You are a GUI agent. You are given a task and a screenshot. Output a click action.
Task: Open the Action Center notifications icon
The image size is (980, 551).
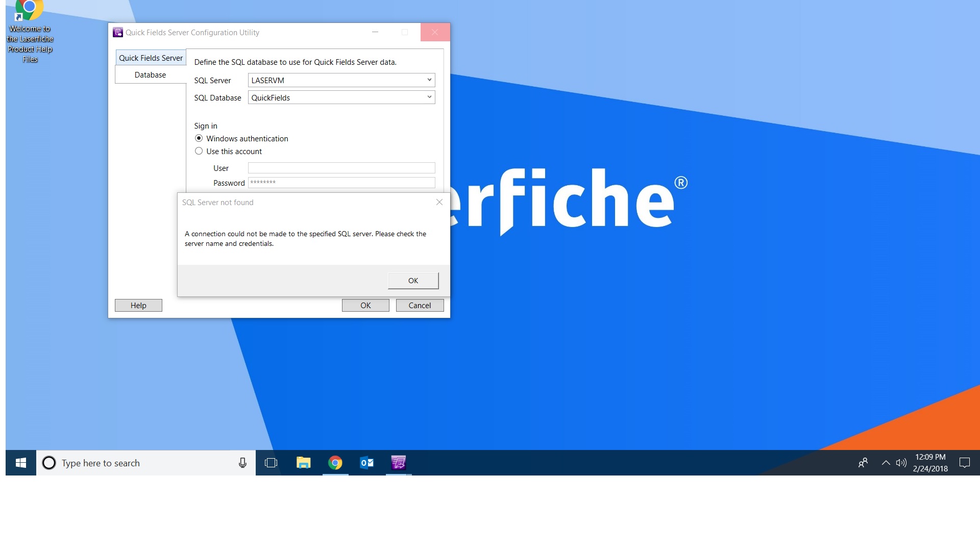pyautogui.click(x=964, y=463)
